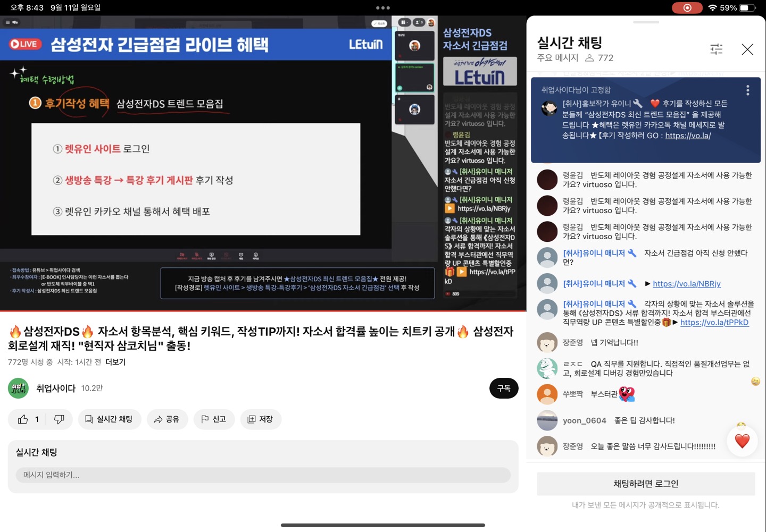Screen dimensions: 766x532
Task: Tap the battery status icon
Action: tap(747, 8)
